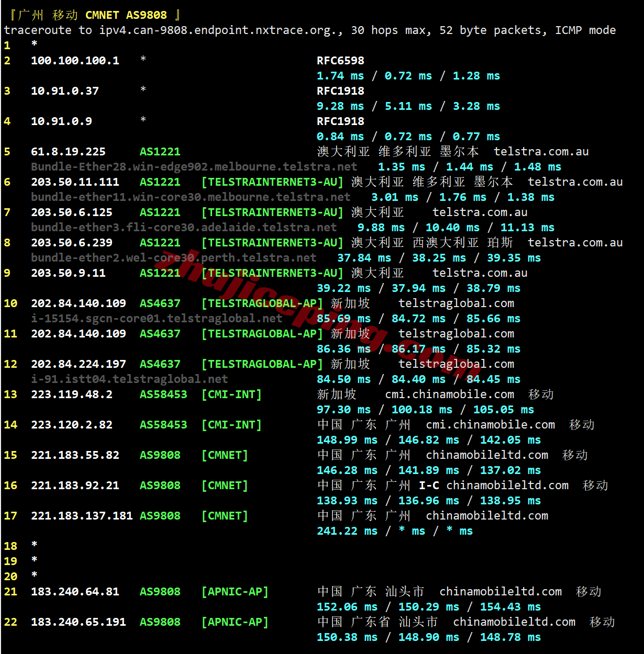Select IP address 203.50.11.111

tap(75, 182)
